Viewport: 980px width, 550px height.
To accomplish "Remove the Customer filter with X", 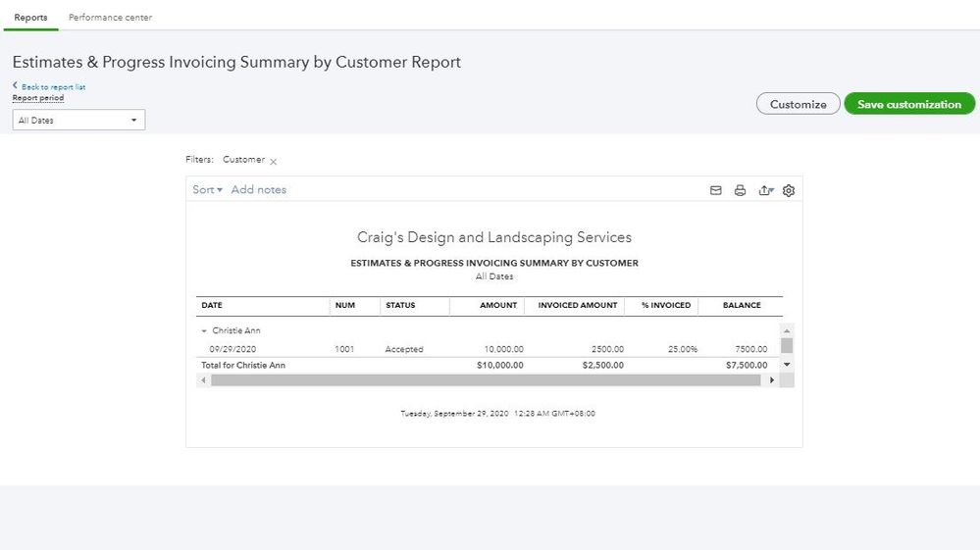I will point(273,161).
